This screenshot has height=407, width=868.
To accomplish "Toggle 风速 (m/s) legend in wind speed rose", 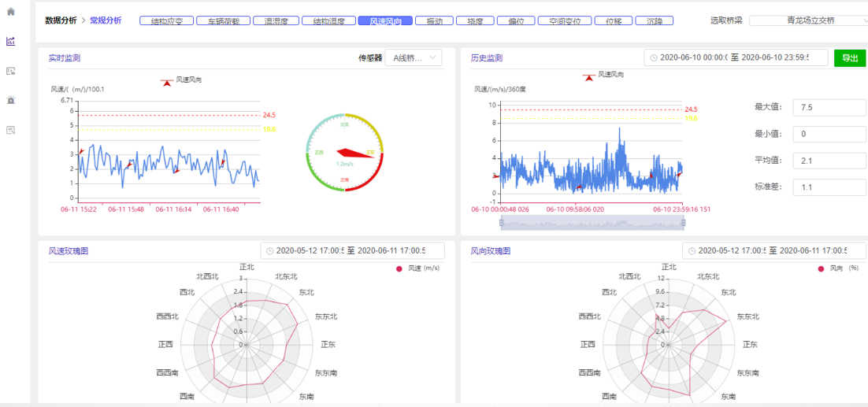I will coord(420,268).
